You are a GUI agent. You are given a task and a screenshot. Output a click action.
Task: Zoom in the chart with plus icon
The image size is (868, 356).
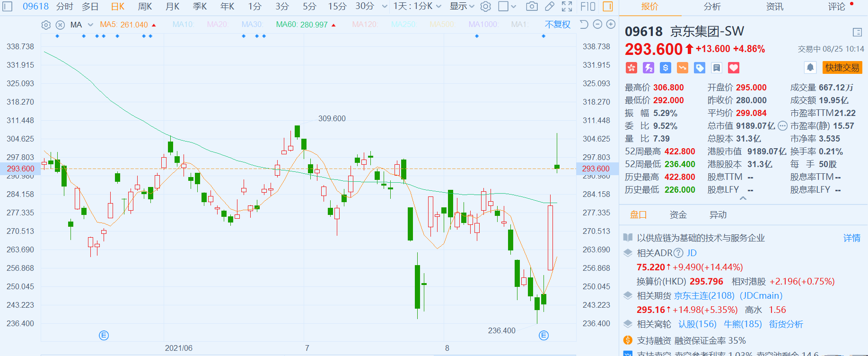coord(611,25)
